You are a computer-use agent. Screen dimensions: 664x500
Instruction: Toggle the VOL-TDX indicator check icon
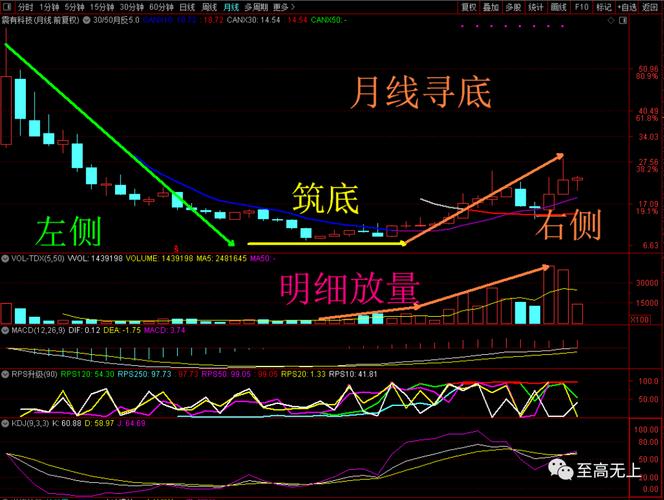5,258
